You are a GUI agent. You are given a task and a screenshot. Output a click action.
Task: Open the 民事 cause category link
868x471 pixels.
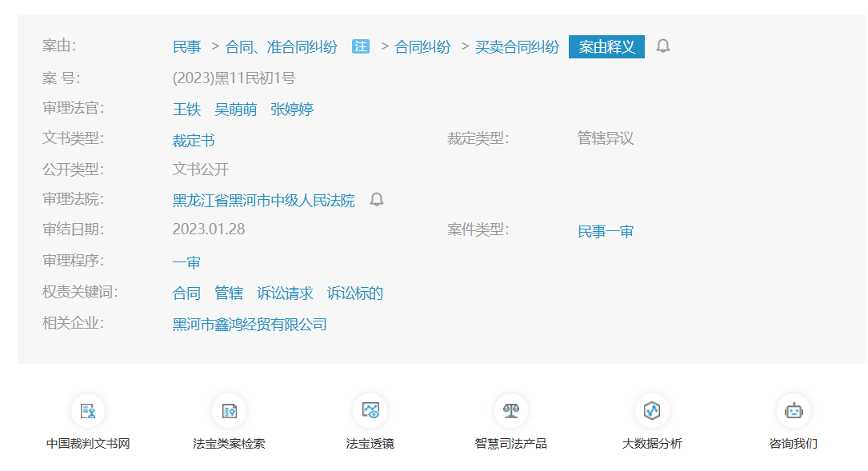pyautogui.click(x=187, y=47)
